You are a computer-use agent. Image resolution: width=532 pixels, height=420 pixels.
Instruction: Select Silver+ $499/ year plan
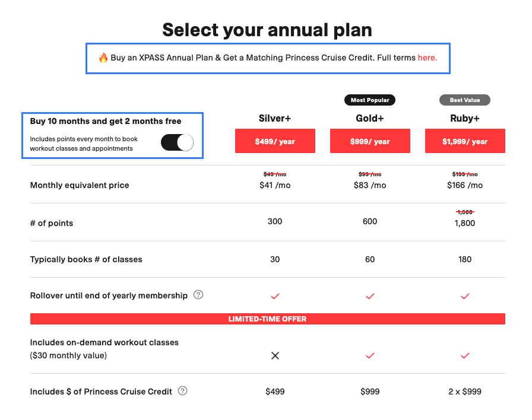[x=275, y=141]
